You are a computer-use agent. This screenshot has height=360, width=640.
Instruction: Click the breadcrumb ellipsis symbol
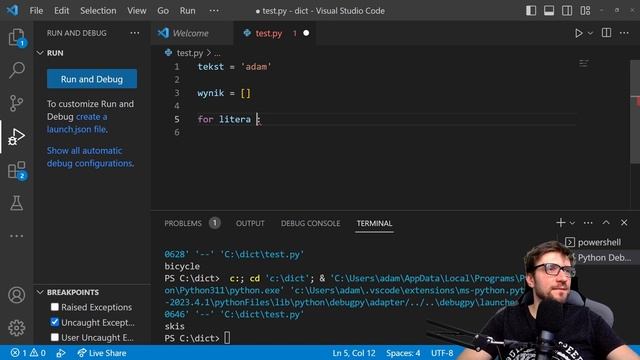coord(217,53)
